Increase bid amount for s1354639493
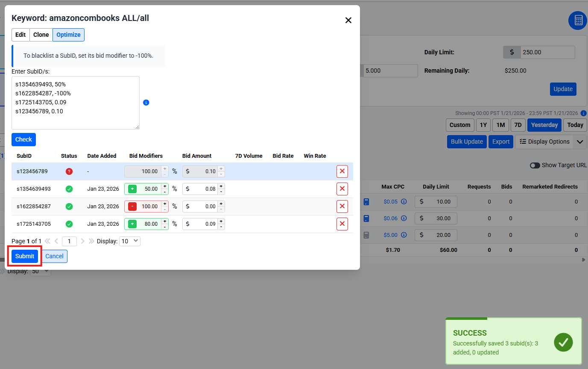The height and width of the screenshot is (369, 588). click(221, 186)
